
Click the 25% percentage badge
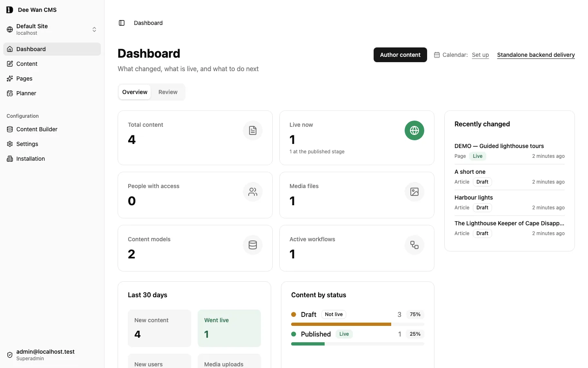pyautogui.click(x=415, y=334)
